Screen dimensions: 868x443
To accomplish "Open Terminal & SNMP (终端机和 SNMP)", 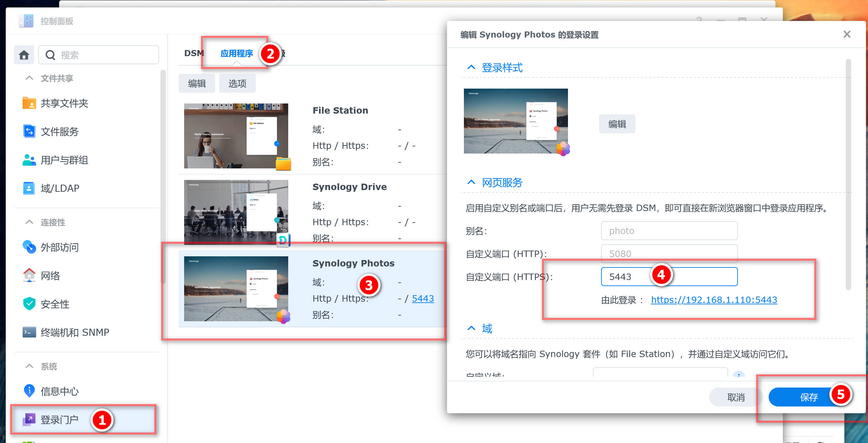I will pyautogui.click(x=75, y=332).
